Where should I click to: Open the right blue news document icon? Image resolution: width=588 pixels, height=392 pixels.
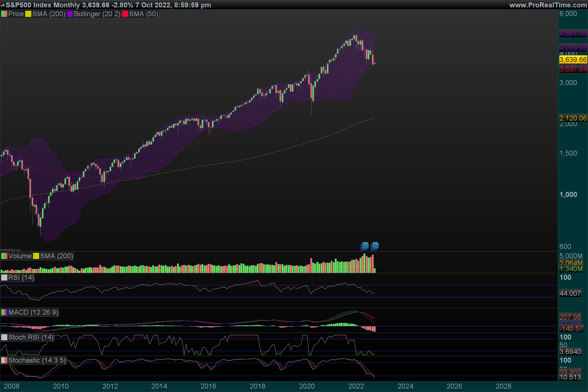pos(375,246)
